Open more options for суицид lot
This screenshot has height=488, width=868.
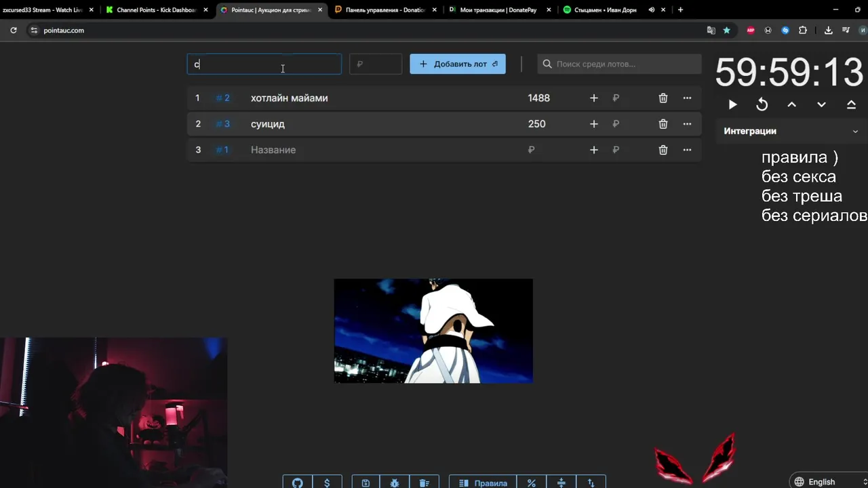click(687, 124)
